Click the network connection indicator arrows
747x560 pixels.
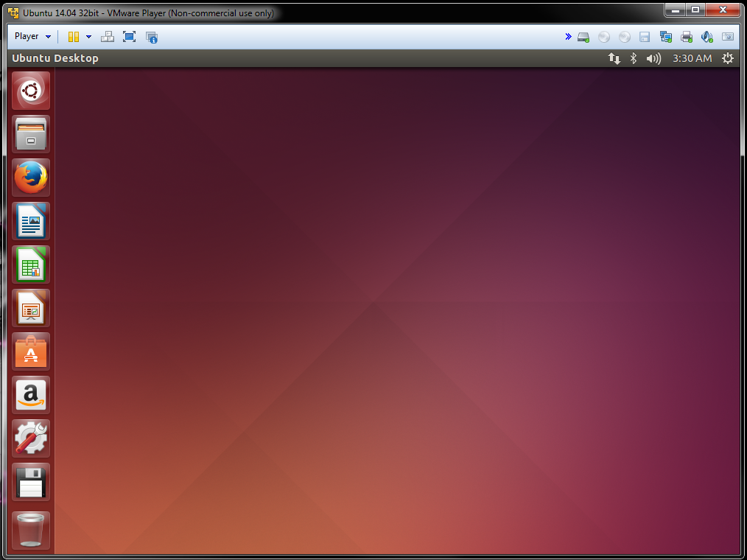click(614, 58)
